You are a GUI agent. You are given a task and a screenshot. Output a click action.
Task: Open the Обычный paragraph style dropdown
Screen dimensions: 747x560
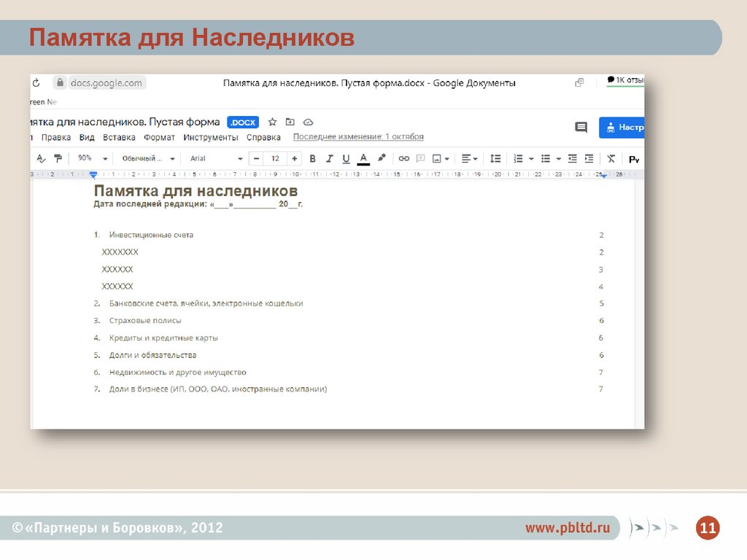click(149, 158)
